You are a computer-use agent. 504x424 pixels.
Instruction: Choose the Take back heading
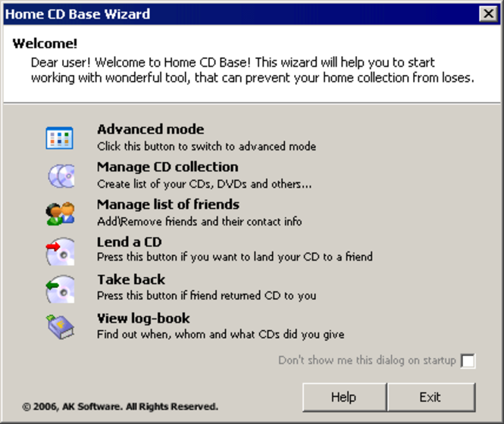click(131, 279)
